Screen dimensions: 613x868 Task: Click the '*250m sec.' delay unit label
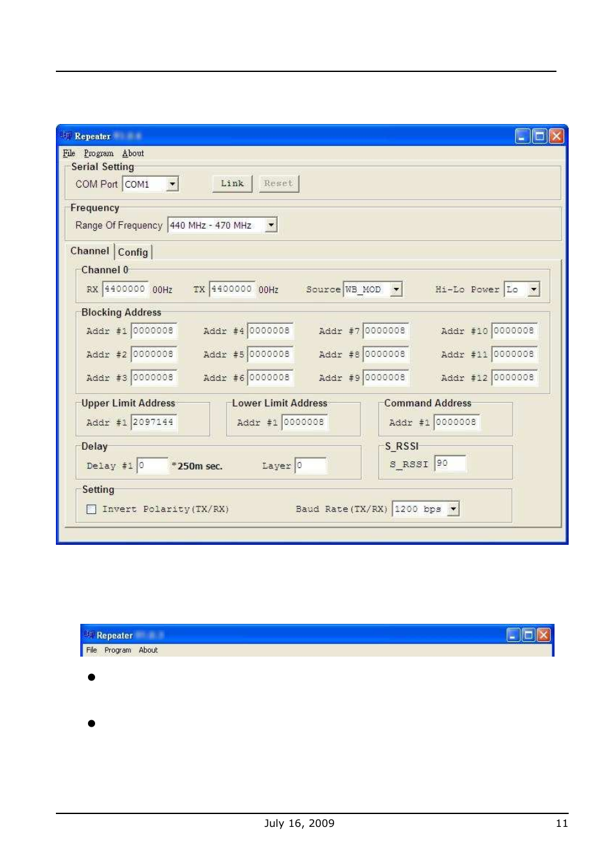click(x=197, y=466)
